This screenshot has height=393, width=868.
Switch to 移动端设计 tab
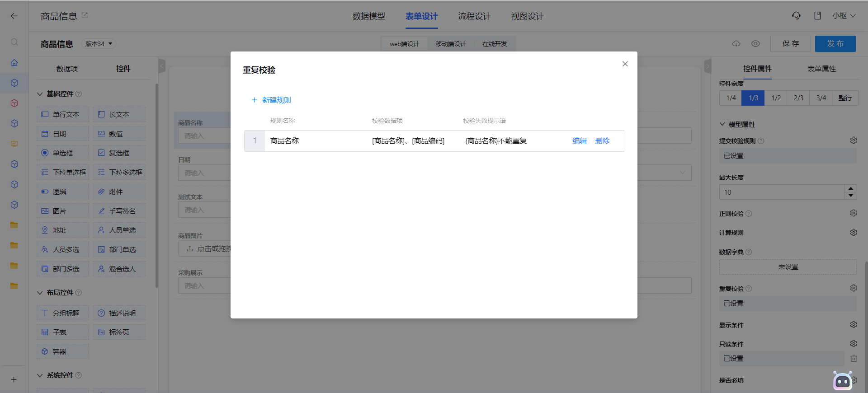pyautogui.click(x=451, y=44)
